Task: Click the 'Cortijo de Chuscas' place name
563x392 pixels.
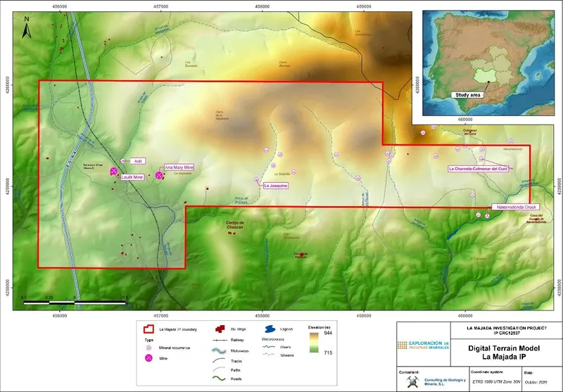Action: click(x=235, y=225)
